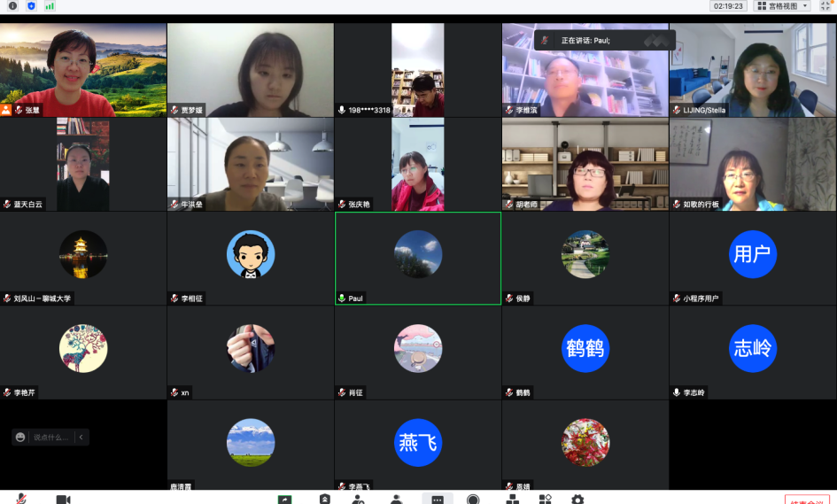Open the security shield icon in the bottom toolbar

(325, 500)
